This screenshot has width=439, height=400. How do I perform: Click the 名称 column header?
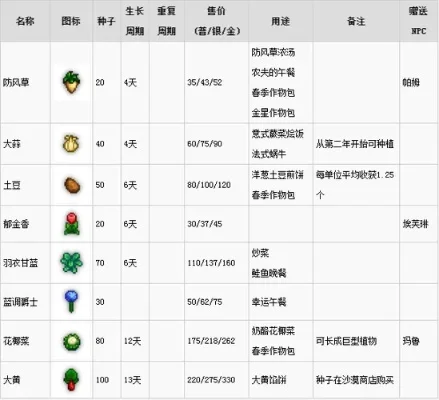click(25, 21)
